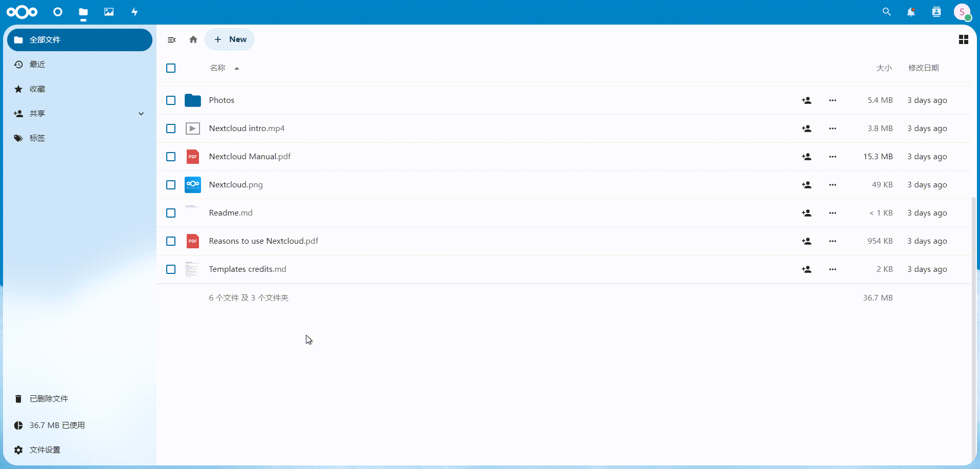
Task: Share Reasons to use Nextcloud.pdf
Action: tap(807, 241)
